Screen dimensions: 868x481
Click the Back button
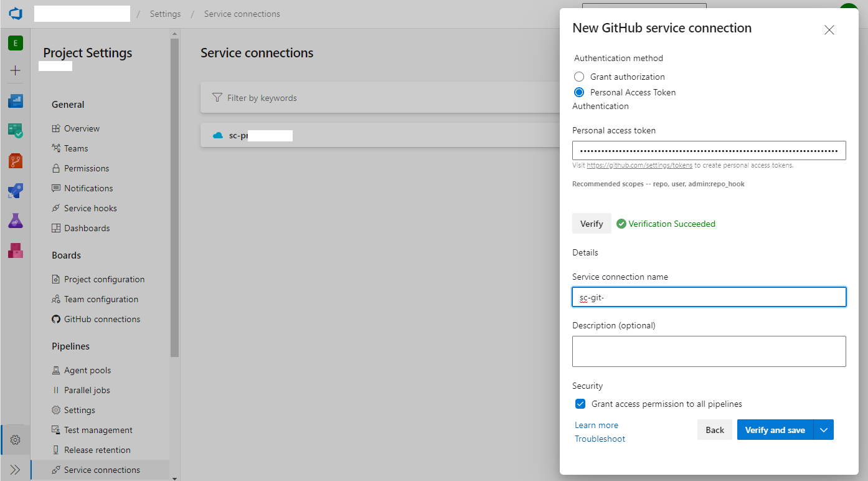click(x=715, y=430)
